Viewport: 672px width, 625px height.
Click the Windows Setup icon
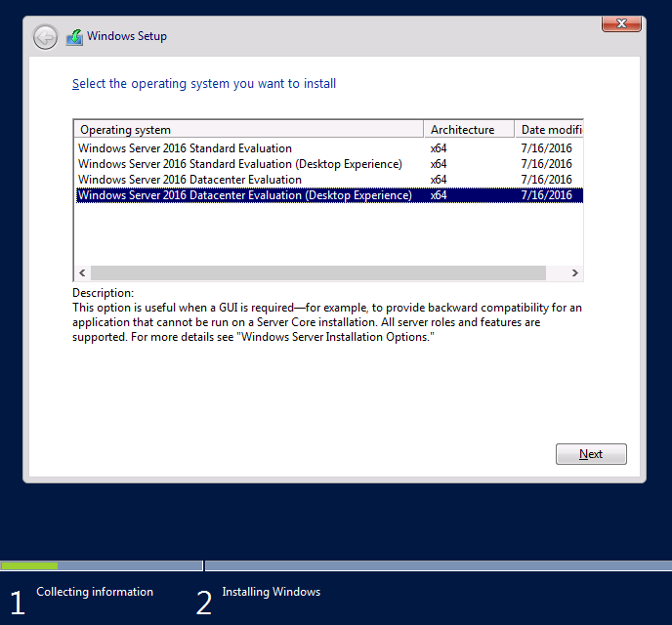point(74,37)
